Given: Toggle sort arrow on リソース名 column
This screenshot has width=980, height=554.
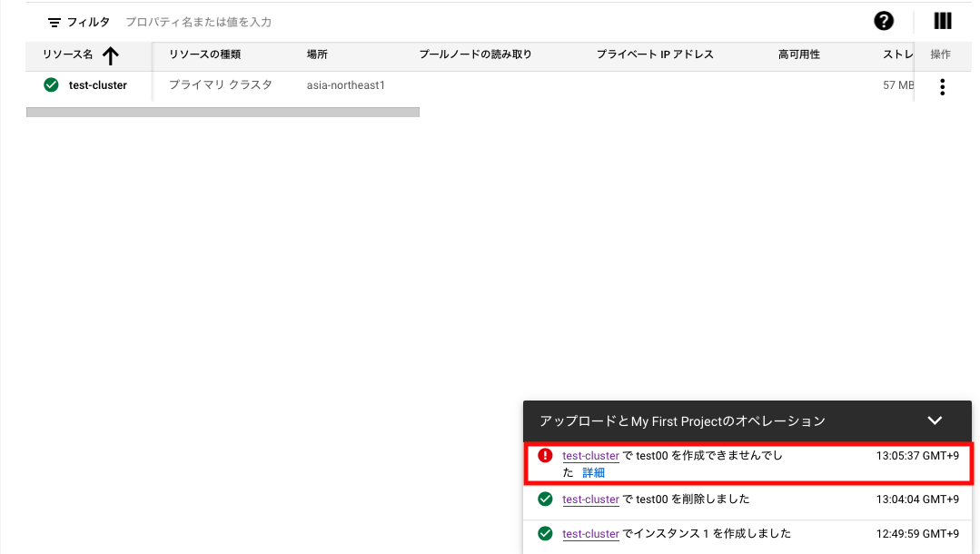Looking at the screenshot, I should (x=111, y=55).
